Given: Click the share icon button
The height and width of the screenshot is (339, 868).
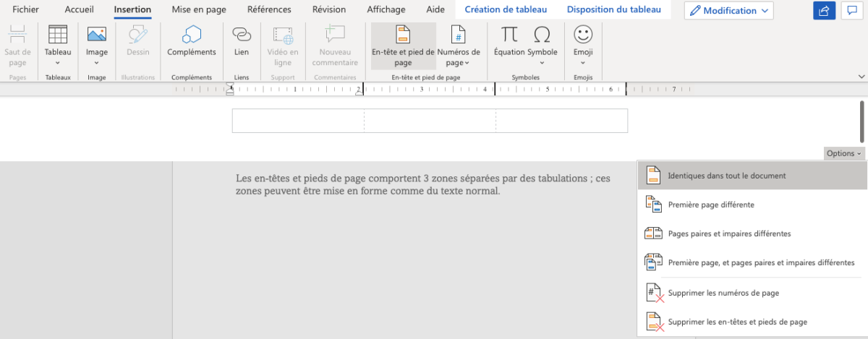Looking at the screenshot, I should coord(824,11).
